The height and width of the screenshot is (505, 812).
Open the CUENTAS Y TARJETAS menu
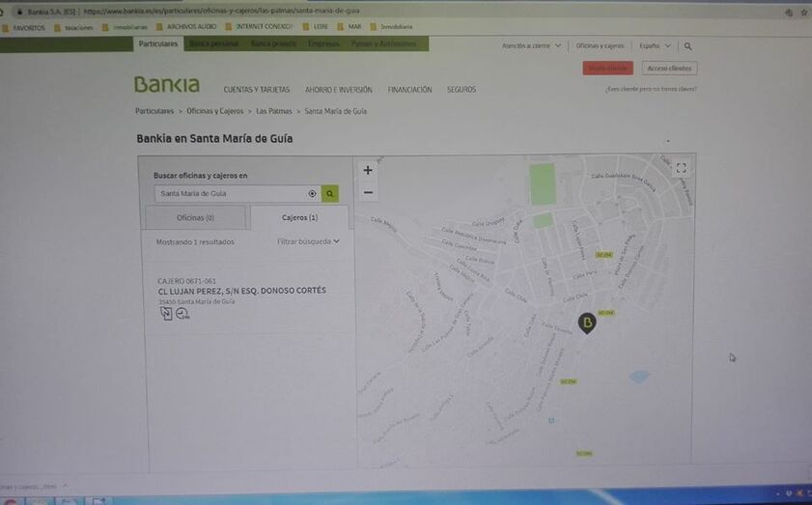pos(256,90)
